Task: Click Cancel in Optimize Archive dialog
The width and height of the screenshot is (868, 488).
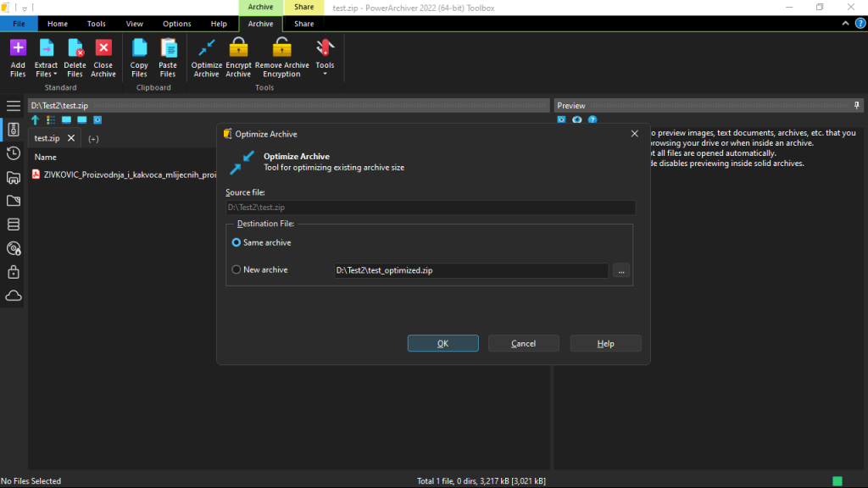Action: (523, 344)
